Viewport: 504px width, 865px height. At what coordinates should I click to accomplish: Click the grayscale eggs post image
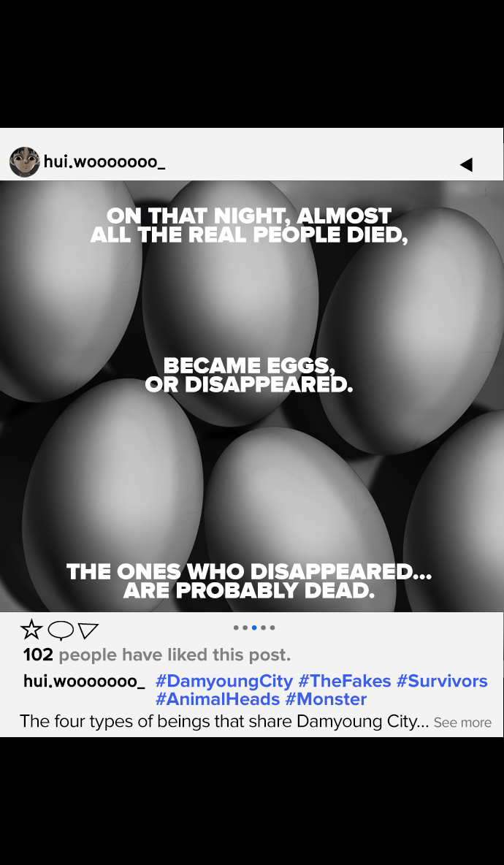252,396
